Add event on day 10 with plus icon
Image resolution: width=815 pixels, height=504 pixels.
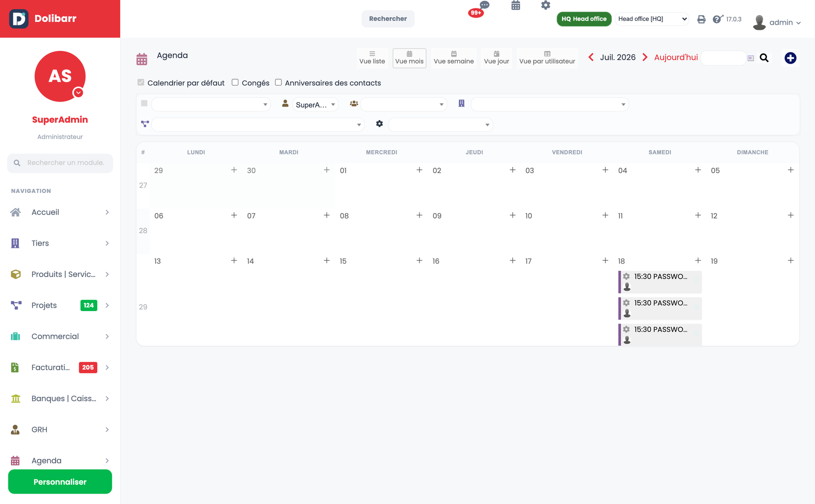coord(605,215)
